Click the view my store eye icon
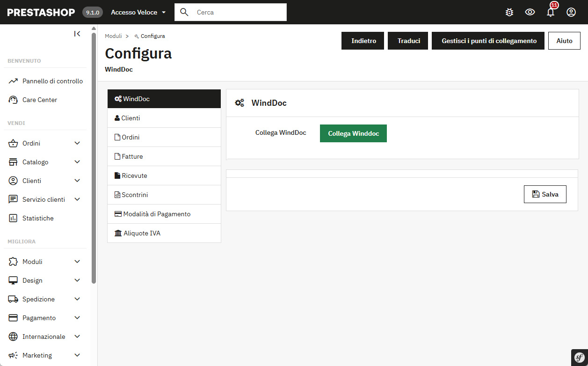The width and height of the screenshot is (588, 366). click(530, 13)
